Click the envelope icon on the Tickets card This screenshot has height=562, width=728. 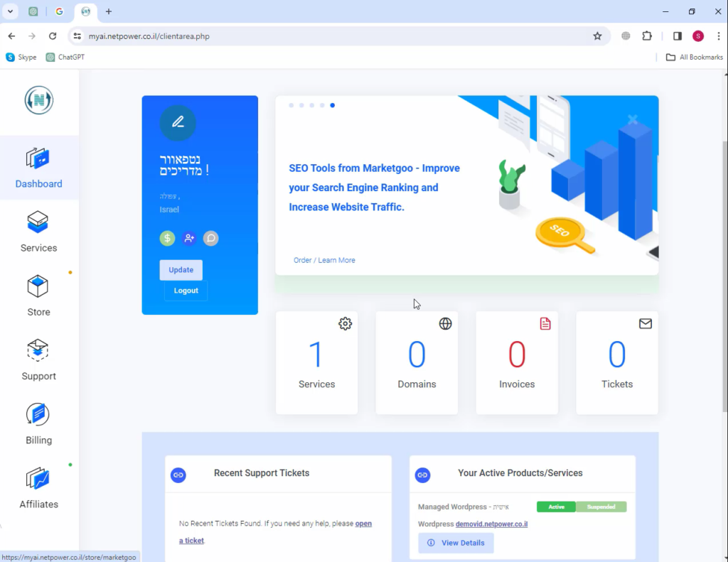pos(646,323)
